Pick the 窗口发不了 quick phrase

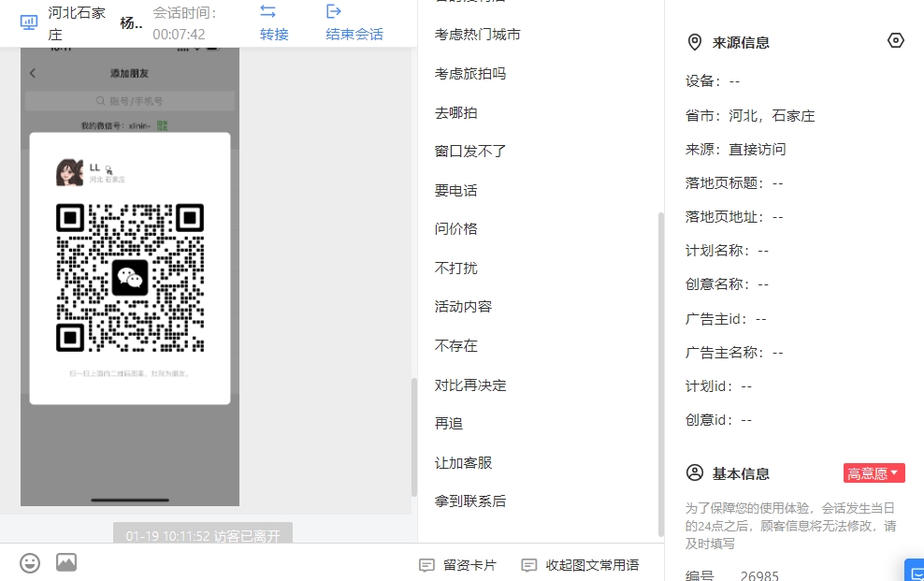[470, 152]
